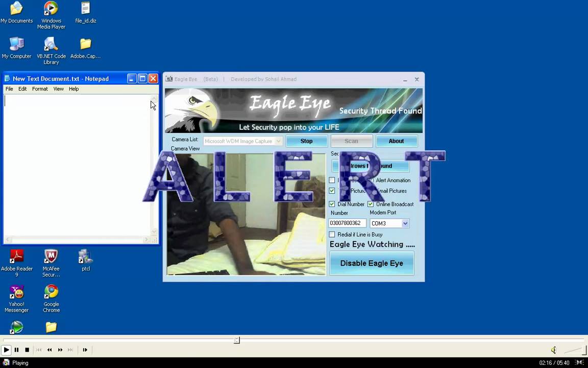
Task: Click the 02:16 / 05:40 time display
Action: 554,363
